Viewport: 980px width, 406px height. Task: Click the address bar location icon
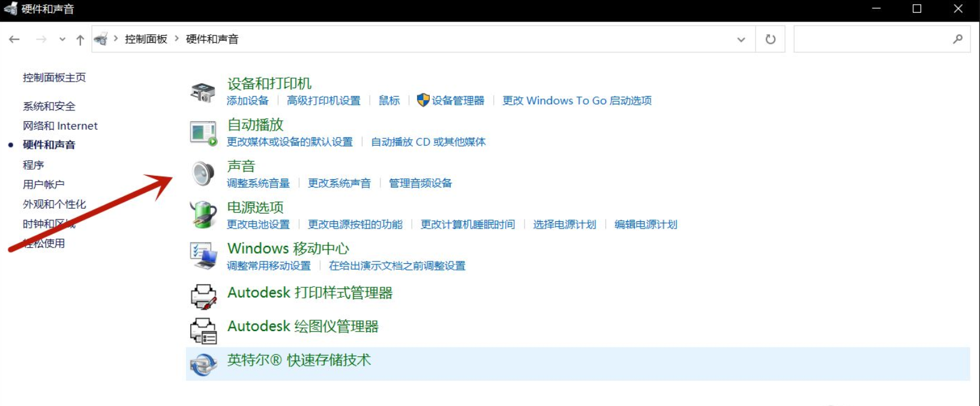coord(101,39)
